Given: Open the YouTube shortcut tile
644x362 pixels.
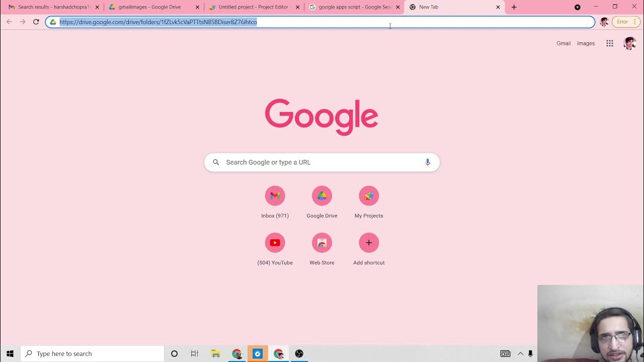Looking at the screenshot, I should click(275, 243).
